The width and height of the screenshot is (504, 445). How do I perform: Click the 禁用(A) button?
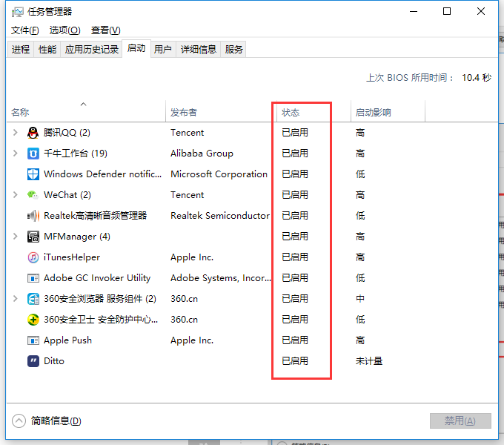[460, 421]
